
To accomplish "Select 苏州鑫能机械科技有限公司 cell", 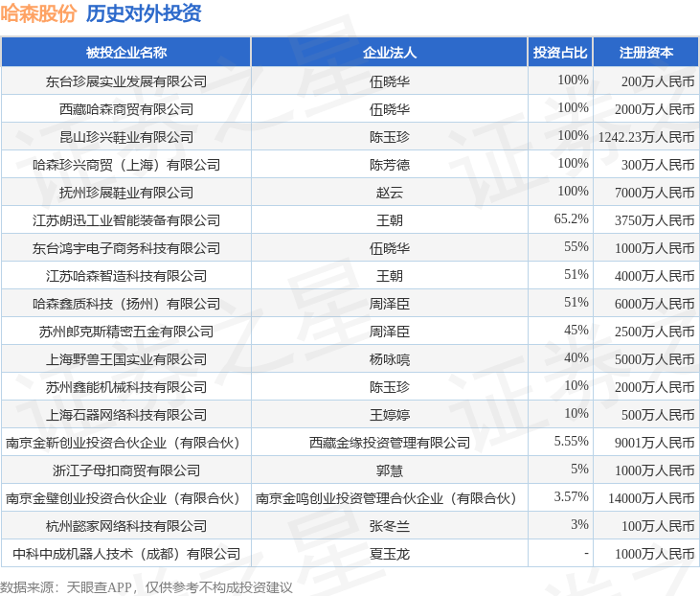I will [x=126, y=387].
